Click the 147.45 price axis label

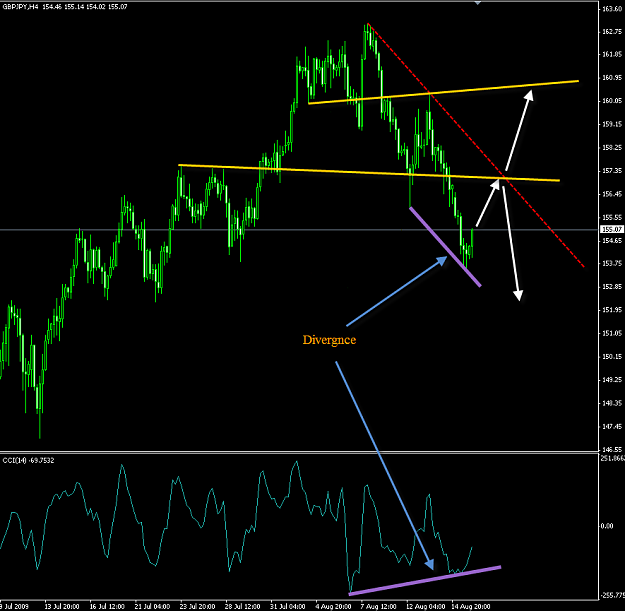tap(612, 427)
